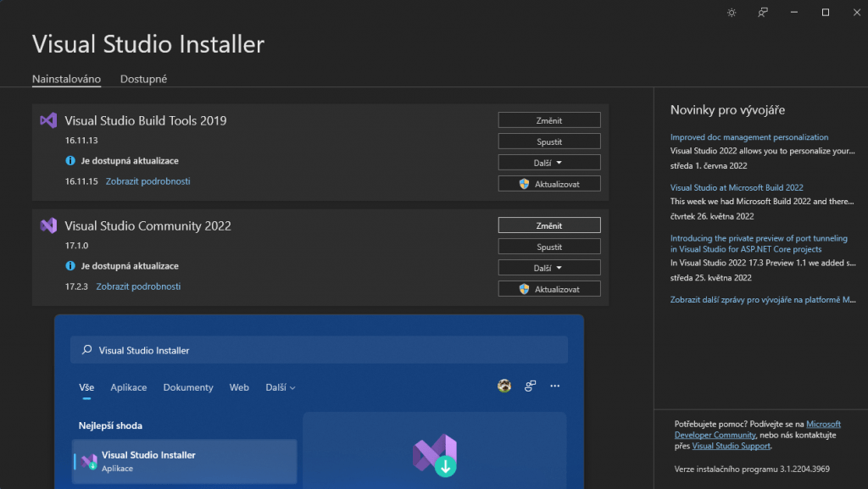Image resolution: width=868 pixels, height=489 pixels.
Task: Select the Nainstalováno tab
Action: tap(66, 79)
